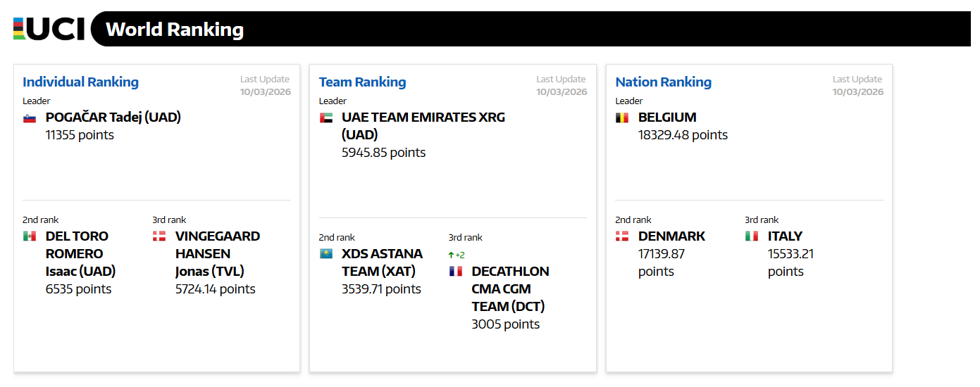This screenshot has height=387, width=980.
Task: Open the Team Ranking heading link
Action: point(362,82)
